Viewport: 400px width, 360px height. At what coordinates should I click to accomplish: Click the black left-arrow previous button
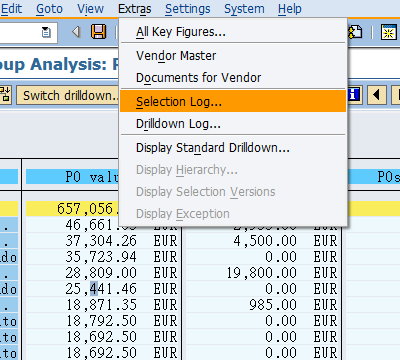click(x=377, y=95)
